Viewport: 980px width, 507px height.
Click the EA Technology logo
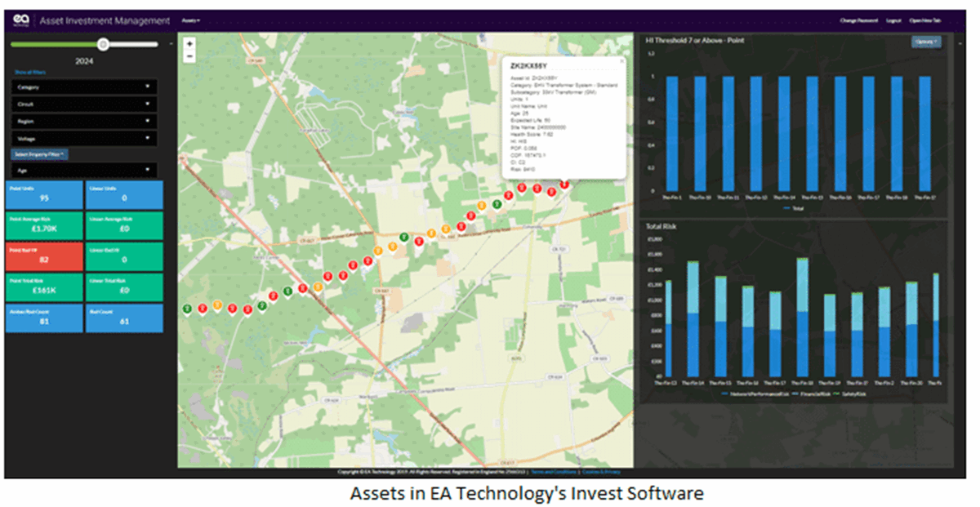click(20, 20)
